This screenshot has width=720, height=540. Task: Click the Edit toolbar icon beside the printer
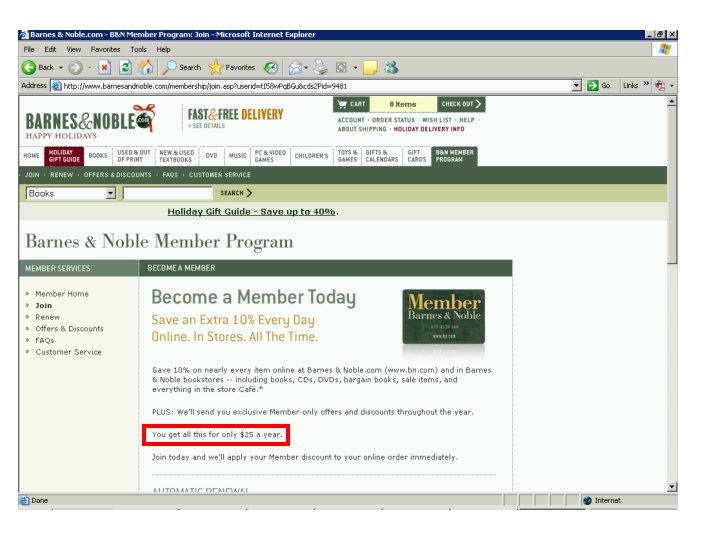click(341, 68)
